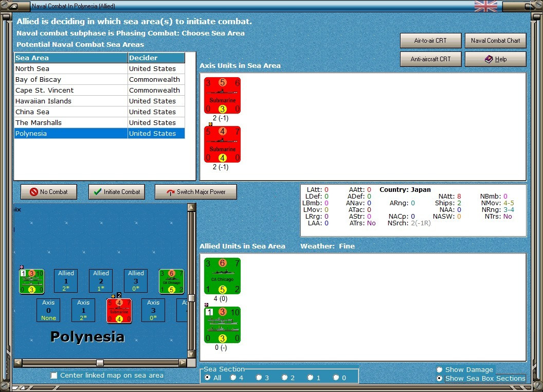
Task: Select Show Sea Box Sections option
Action: (440, 379)
